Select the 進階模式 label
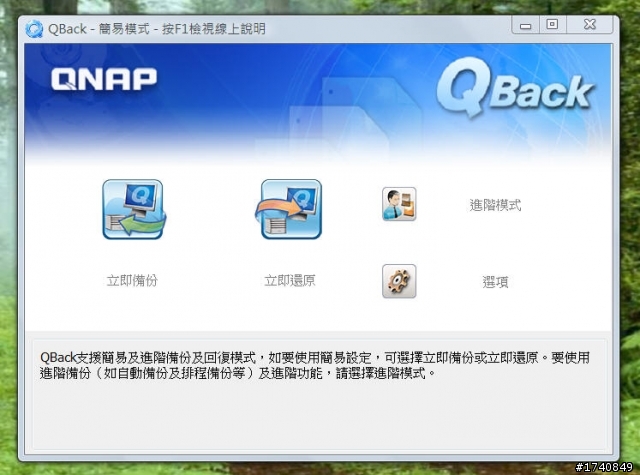The height and width of the screenshot is (475, 640). click(x=495, y=205)
